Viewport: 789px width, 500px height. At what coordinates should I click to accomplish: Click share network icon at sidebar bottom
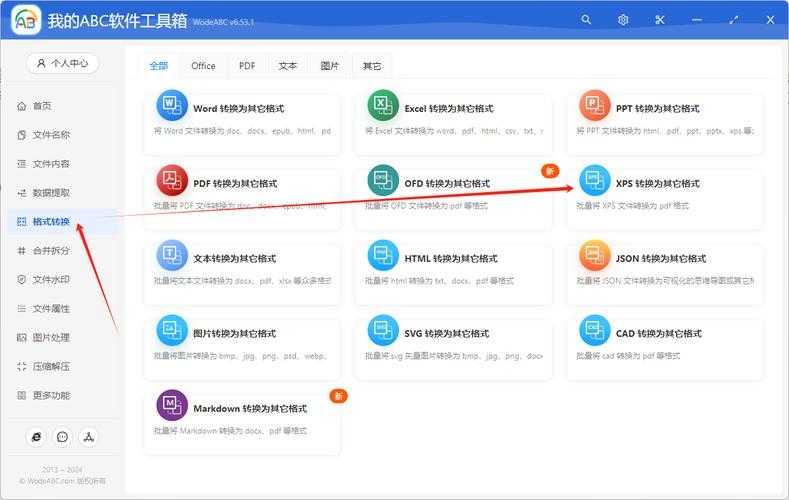(x=89, y=437)
